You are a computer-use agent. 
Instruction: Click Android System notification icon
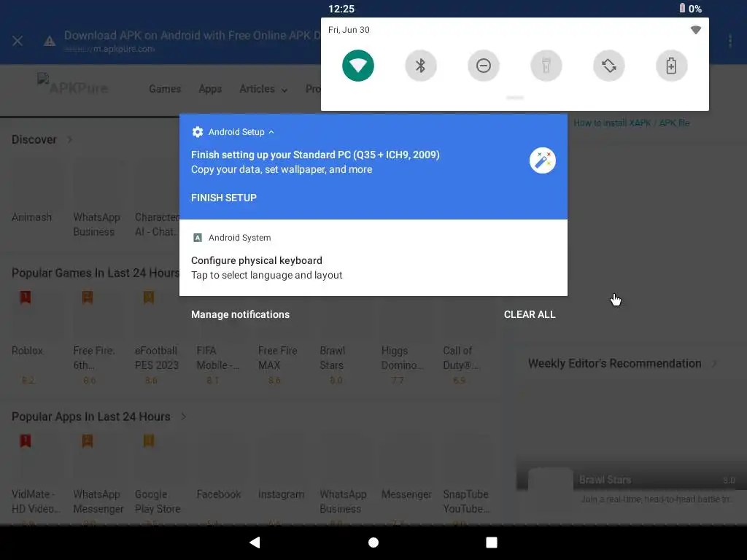pos(197,238)
